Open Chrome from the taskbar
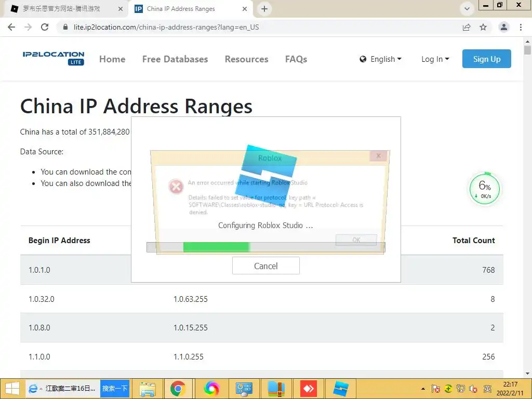 pos(178,389)
